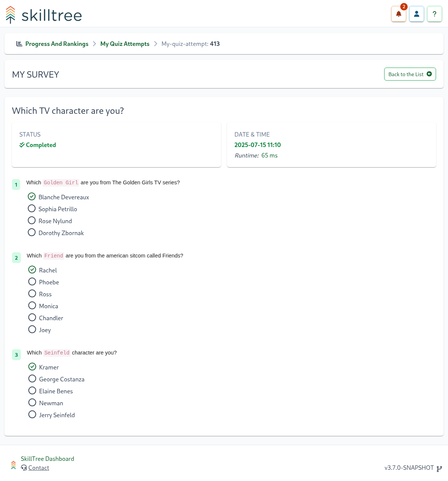Select the Monica radio option
Screen dimensions: 448x481
point(32,305)
